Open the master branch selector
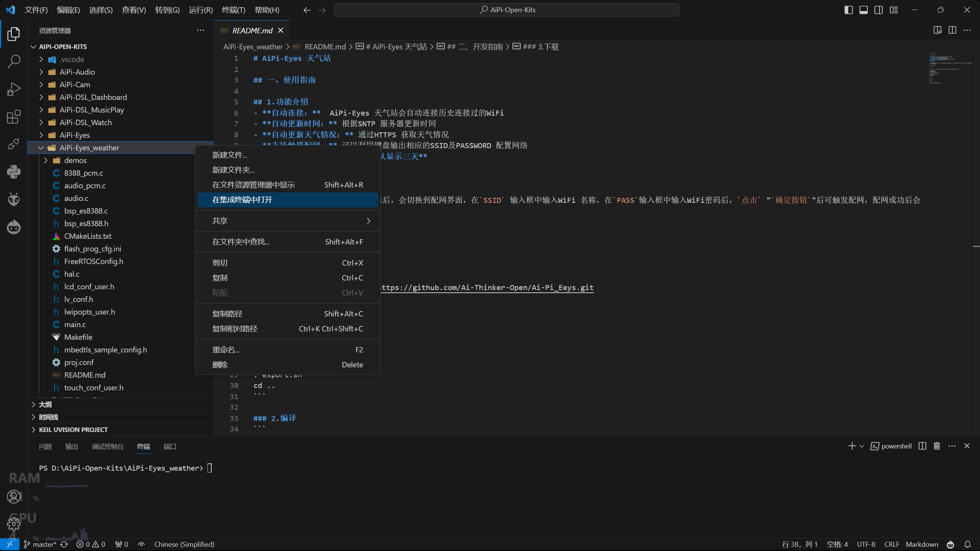 click(x=40, y=544)
